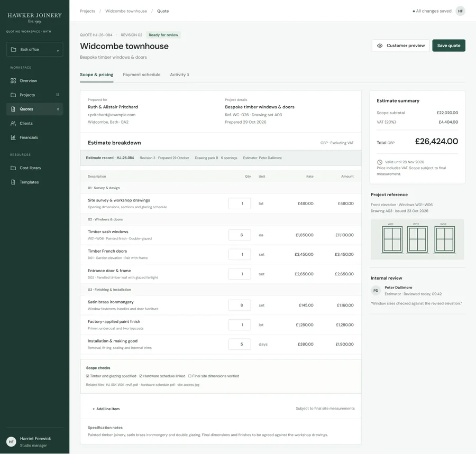
Task: Open the hardware-schedule.pdf related file
Action: coord(158,385)
